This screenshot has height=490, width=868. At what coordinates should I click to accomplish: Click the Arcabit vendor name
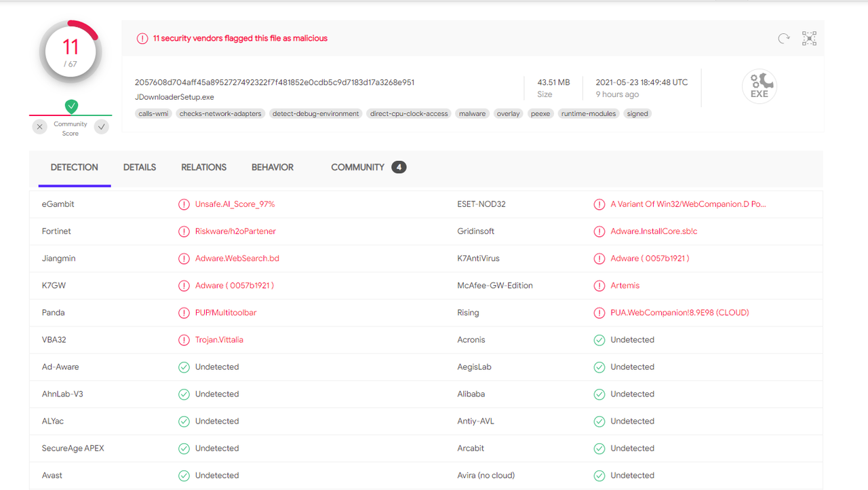click(x=472, y=449)
